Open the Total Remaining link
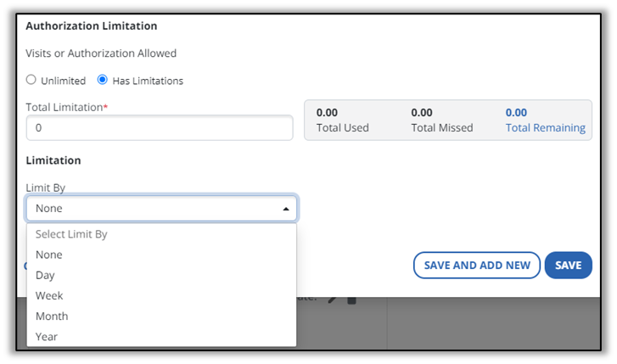617x364 pixels. click(x=545, y=128)
